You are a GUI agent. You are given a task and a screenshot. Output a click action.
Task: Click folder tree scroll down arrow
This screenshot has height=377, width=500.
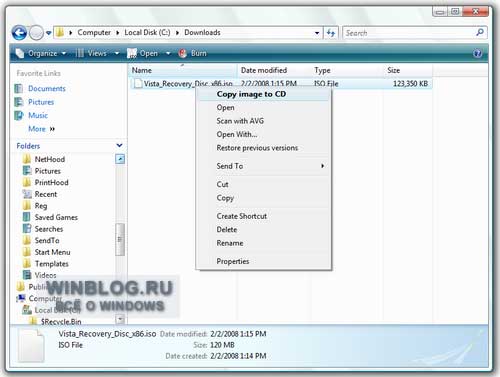pos(120,320)
